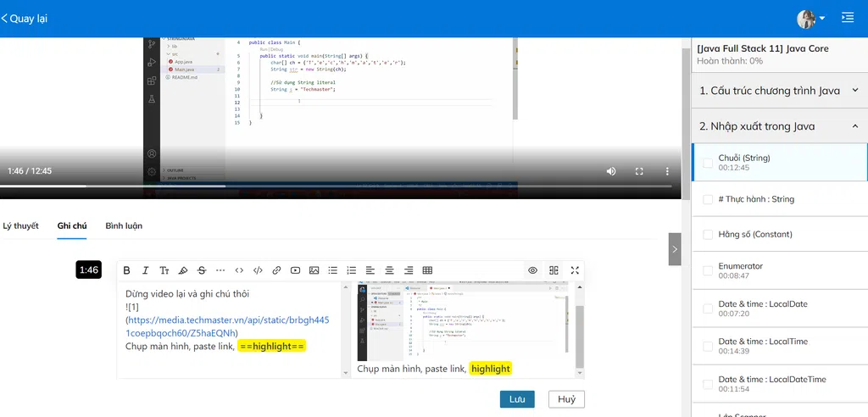Center align the note text
Image resolution: width=868 pixels, height=417 pixels.
(x=390, y=270)
